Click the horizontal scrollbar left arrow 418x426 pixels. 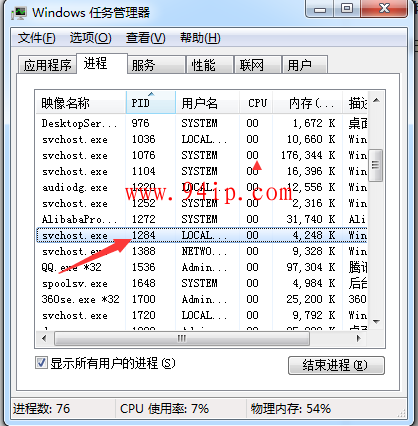[44, 339]
